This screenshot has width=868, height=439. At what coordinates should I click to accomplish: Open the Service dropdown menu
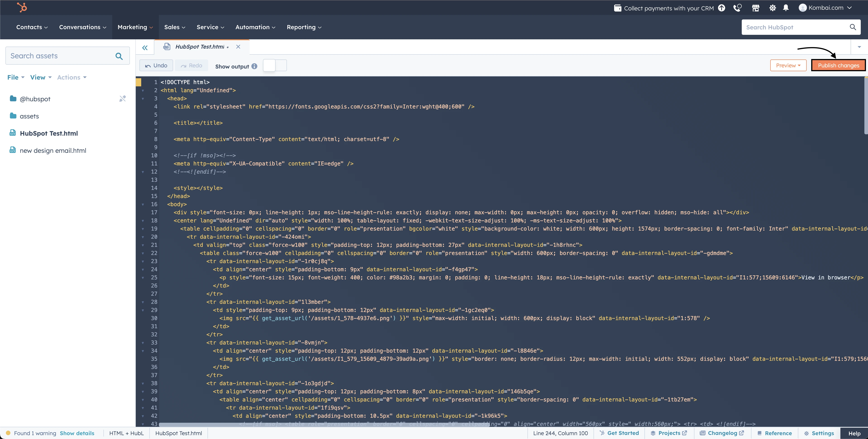(x=210, y=27)
